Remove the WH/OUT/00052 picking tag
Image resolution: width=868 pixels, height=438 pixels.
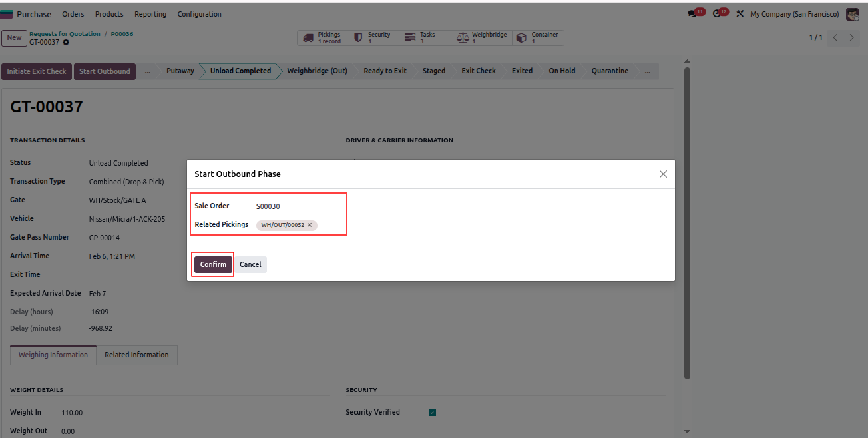click(x=310, y=225)
